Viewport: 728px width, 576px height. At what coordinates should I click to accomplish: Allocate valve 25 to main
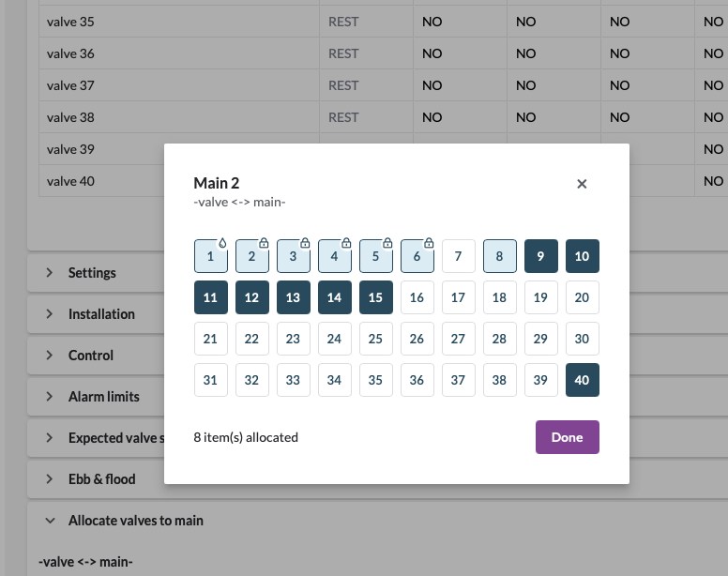(375, 339)
